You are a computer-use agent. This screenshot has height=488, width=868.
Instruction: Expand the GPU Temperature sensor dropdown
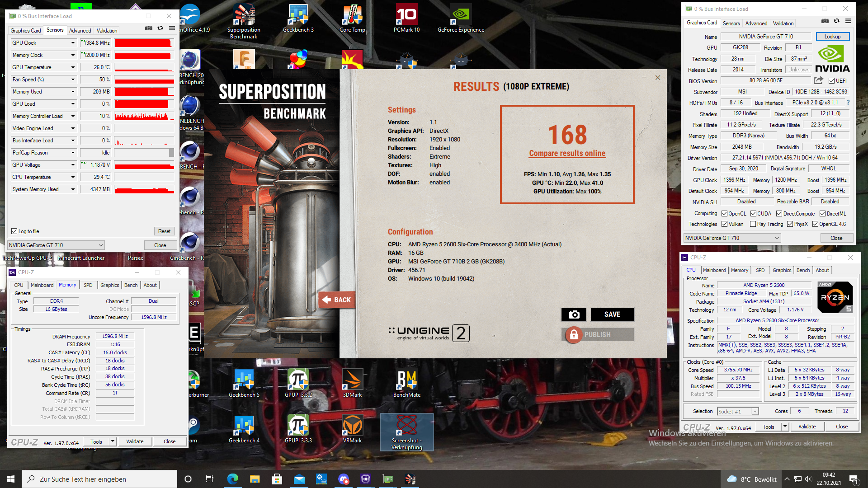[x=73, y=67]
